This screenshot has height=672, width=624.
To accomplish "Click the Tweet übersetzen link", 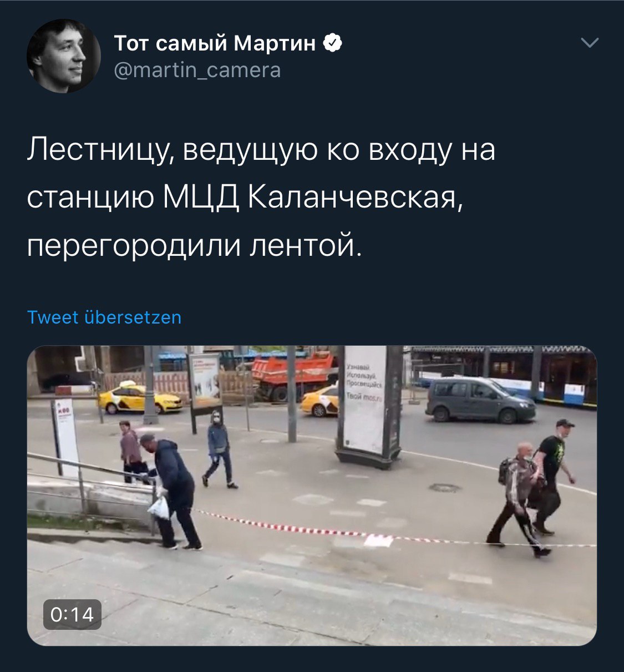I will [x=104, y=317].
